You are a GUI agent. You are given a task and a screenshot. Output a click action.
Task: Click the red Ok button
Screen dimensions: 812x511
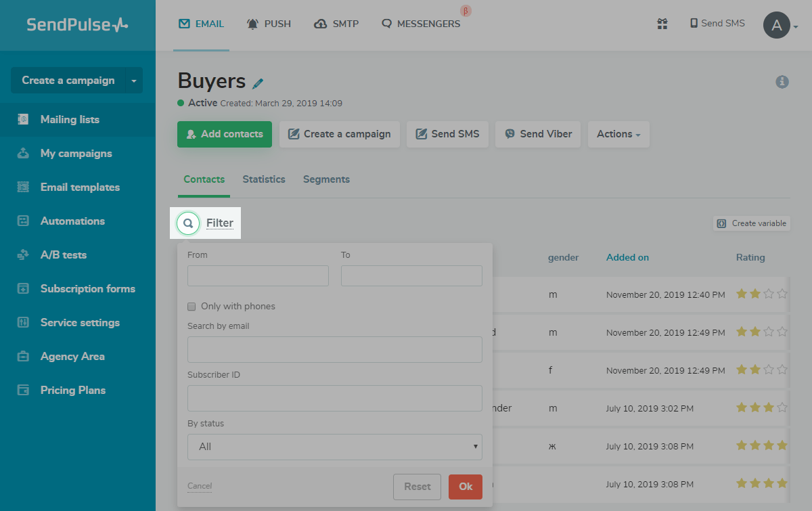[x=466, y=487]
